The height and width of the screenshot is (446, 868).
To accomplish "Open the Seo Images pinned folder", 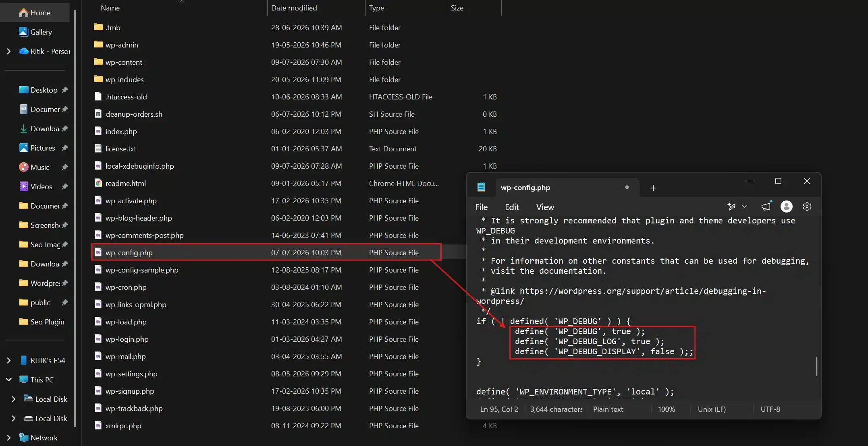I will pos(39,245).
